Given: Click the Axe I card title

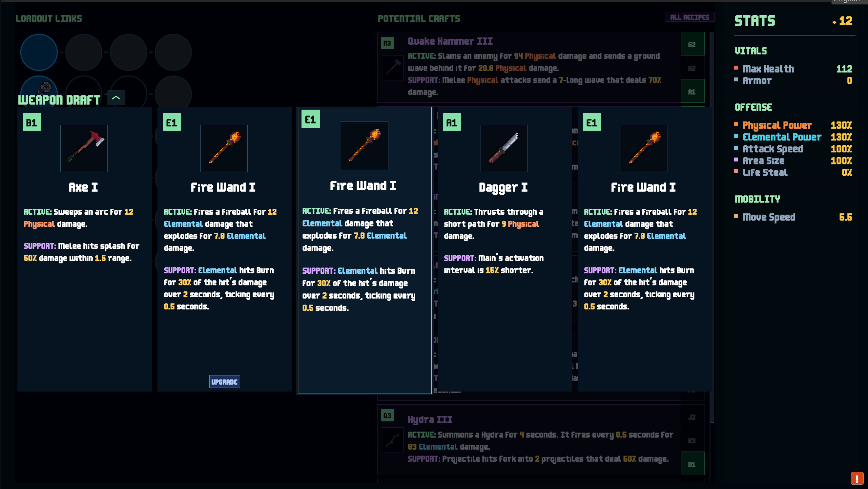Looking at the screenshot, I should 83,187.
